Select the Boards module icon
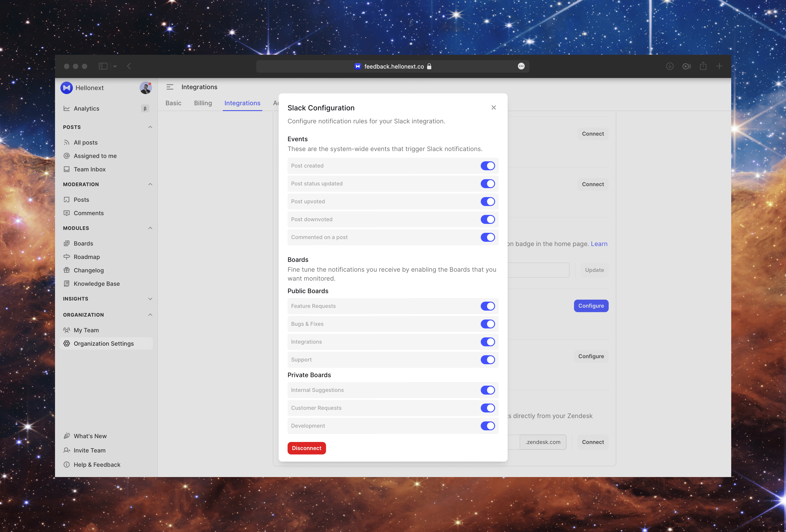This screenshot has height=532, width=786. click(67, 243)
